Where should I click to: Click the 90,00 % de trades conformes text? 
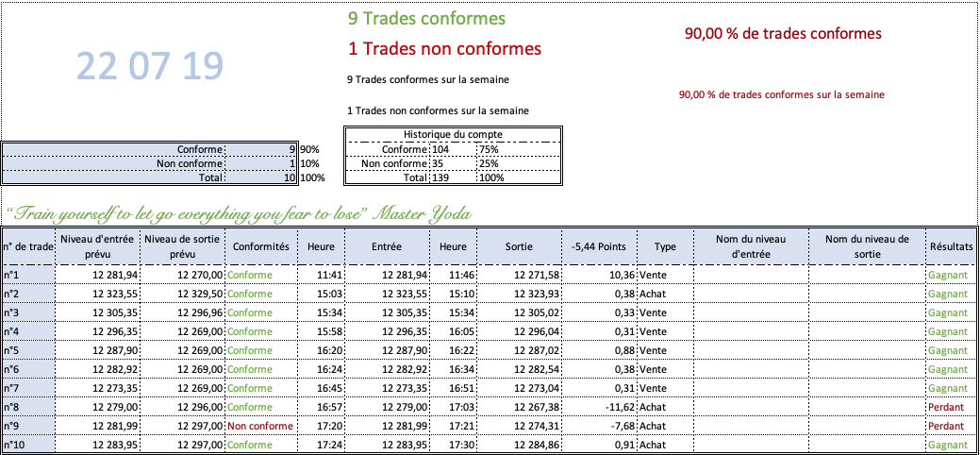pyautogui.click(x=783, y=34)
